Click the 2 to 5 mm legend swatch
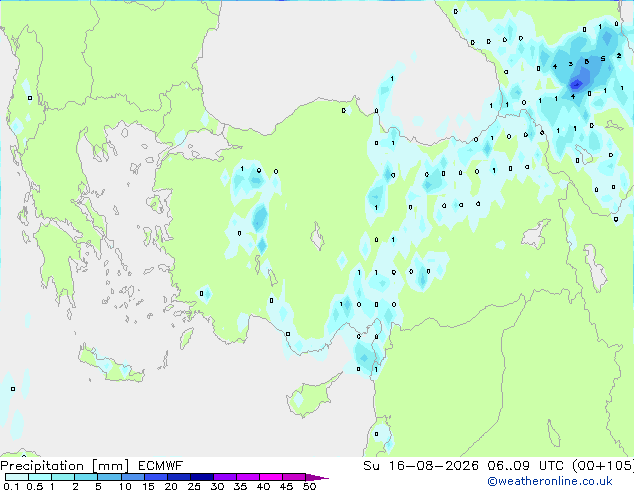Image resolution: width=634 pixels, height=490 pixels. click(86, 477)
